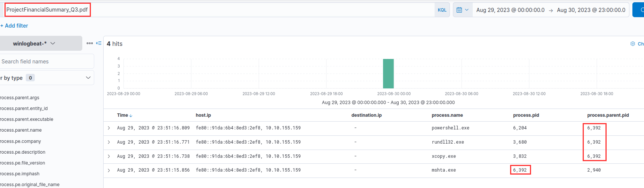Click the chart options gear icon
Viewport: 644px width, 188px height.
[633, 44]
